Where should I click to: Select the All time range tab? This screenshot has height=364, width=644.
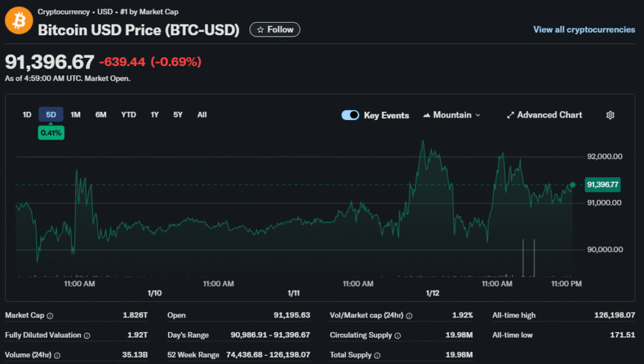202,114
